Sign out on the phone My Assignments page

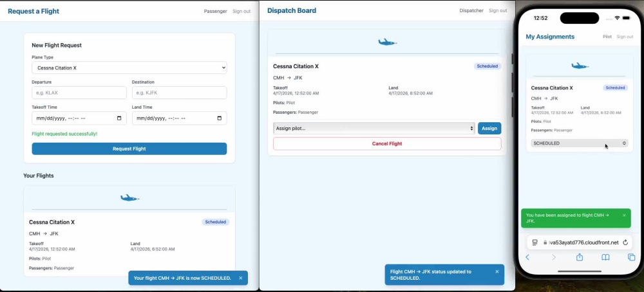(x=625, y=37)
